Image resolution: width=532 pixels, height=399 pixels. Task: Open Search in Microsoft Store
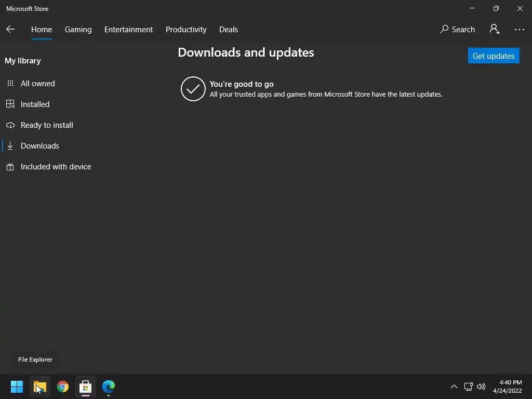click(x=457, y=30)
